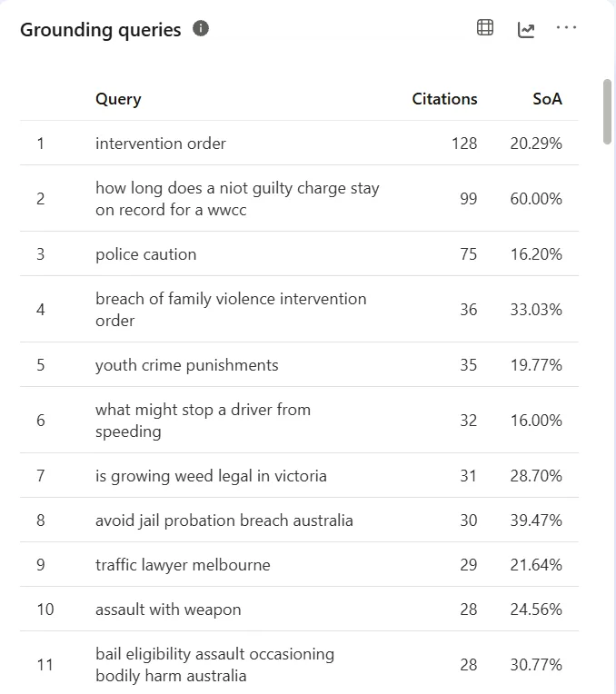Click the 30.77% SoA value
616x694 pixels.
536,665
